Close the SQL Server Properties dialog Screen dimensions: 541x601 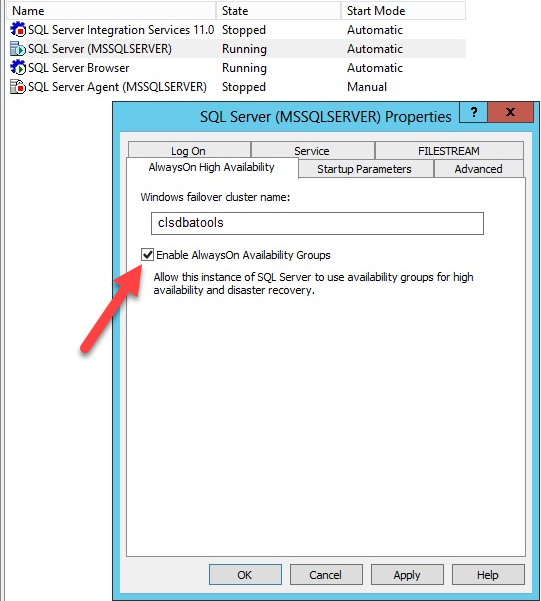tap(510, 112)
